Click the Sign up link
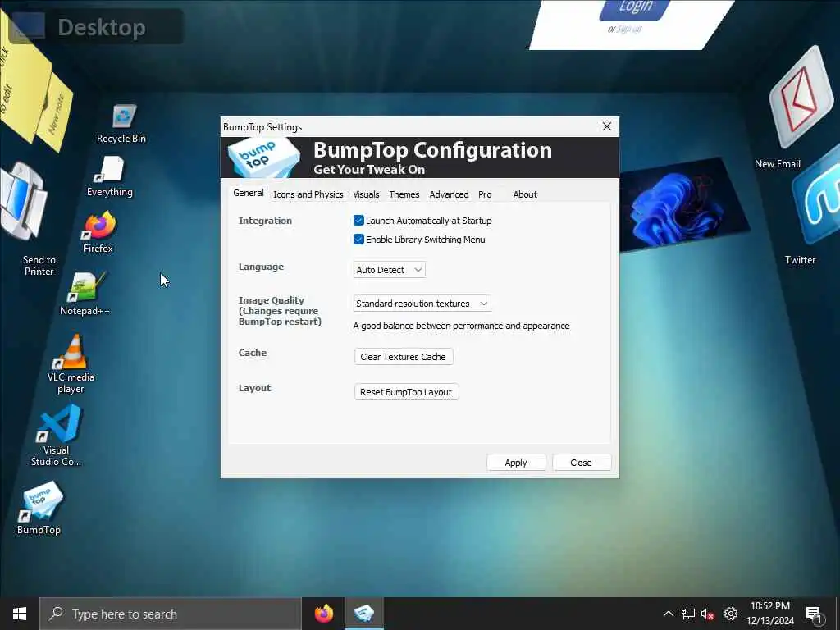This screenshot has width=840, height=630. click(x=629, y=29)
